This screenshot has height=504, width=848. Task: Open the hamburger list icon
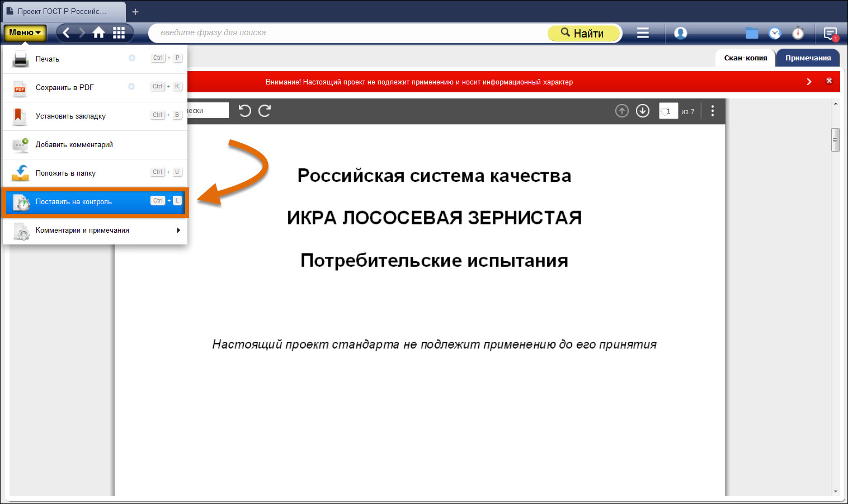[x=643, y=33]
